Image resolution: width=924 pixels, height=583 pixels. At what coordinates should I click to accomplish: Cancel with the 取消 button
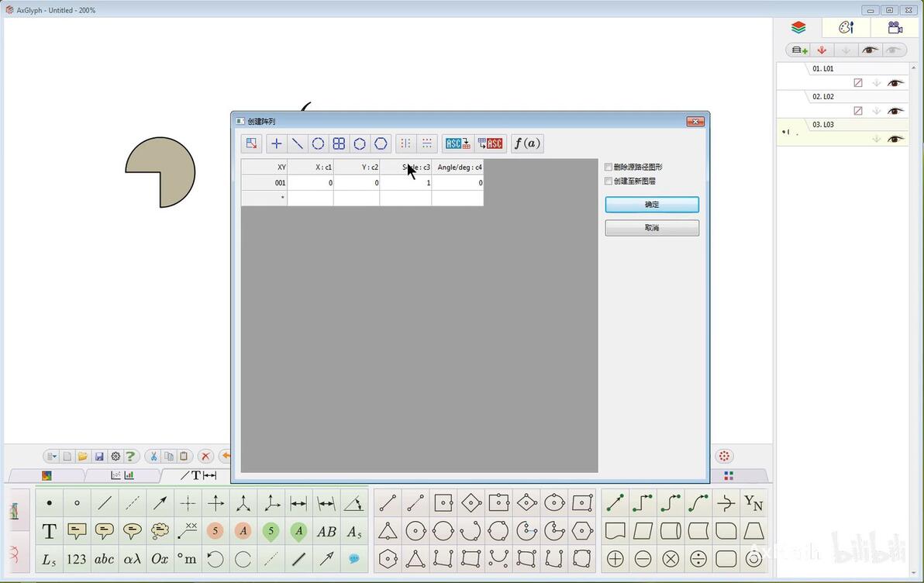click(652, 228)
